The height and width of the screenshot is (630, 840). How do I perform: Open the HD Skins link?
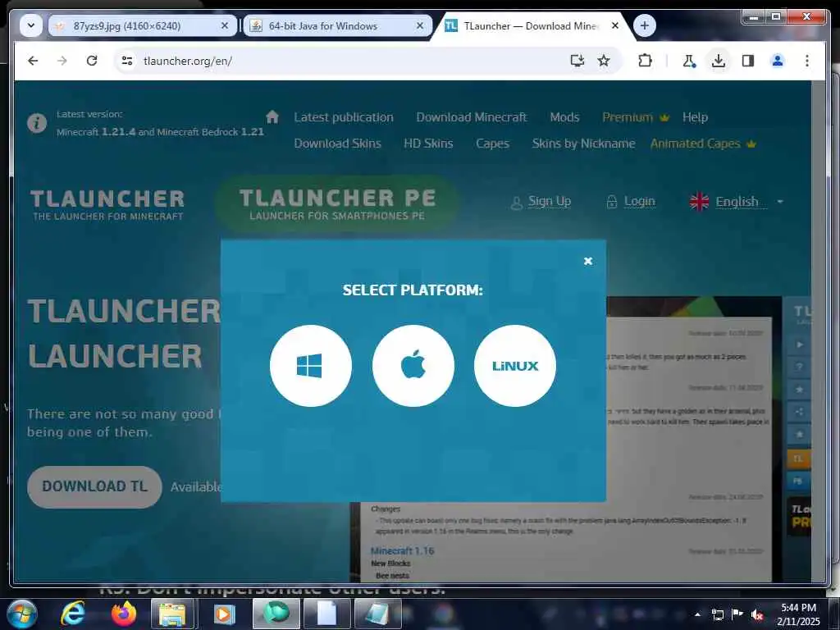428,144
